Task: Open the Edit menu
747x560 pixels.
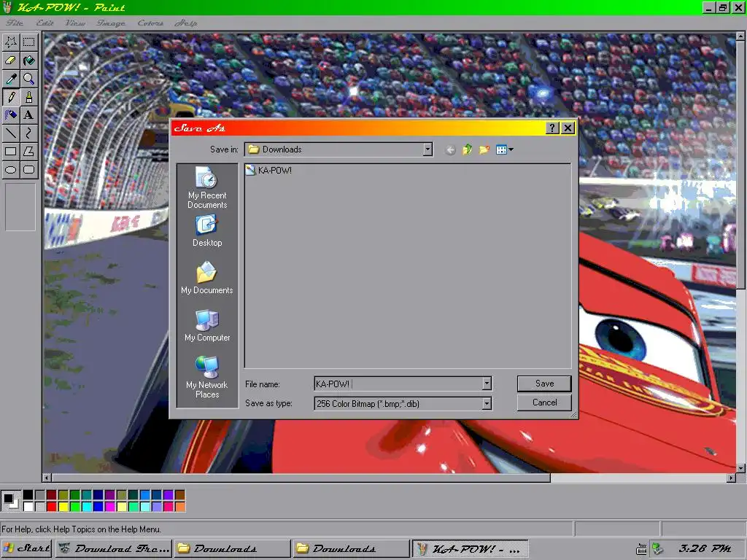Action: (44, 23)
